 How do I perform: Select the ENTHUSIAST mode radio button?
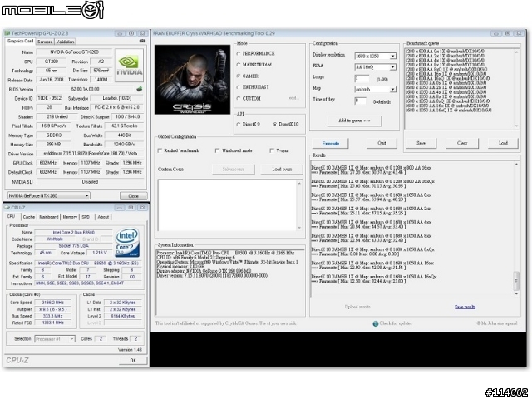pos(239,87)
